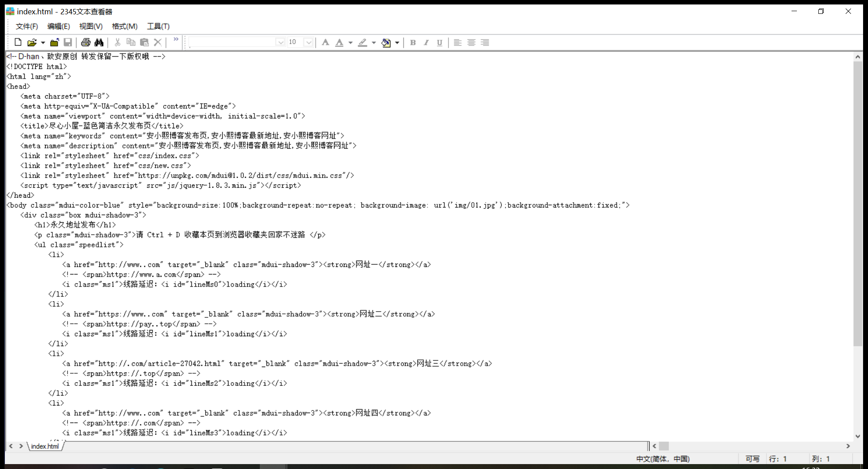Cut selection with the scissors icon
Screen dimensions: 868x469
coord(118,42)
